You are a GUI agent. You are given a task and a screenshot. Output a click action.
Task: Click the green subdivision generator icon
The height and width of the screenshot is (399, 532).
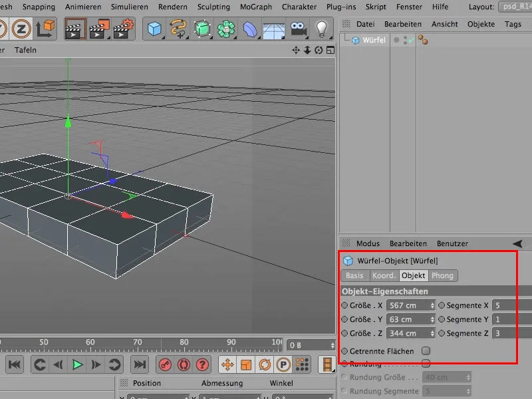[x=202, y=29]
